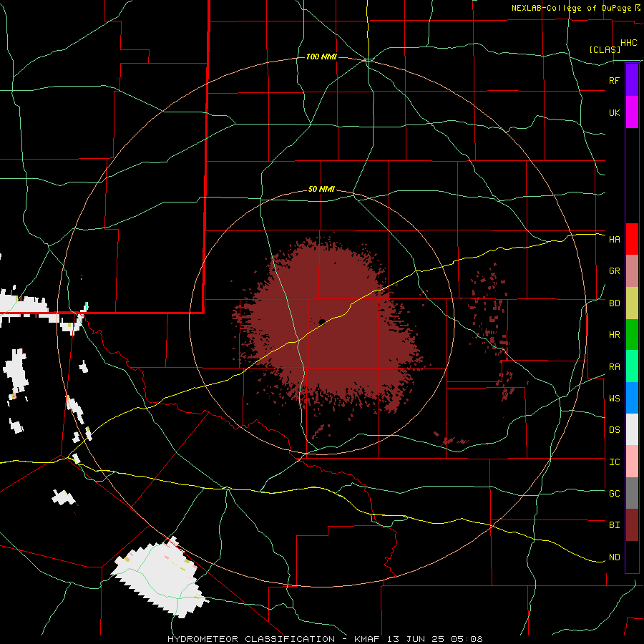Click the "BI" legend label
Screen dimensions: 644x644
pos(614,525)
